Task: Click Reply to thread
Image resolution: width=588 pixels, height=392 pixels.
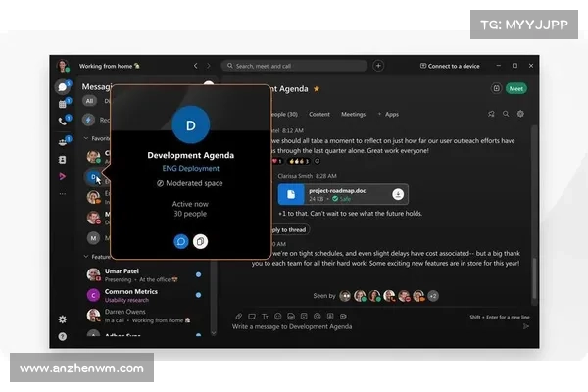Action: pos(289,229)
